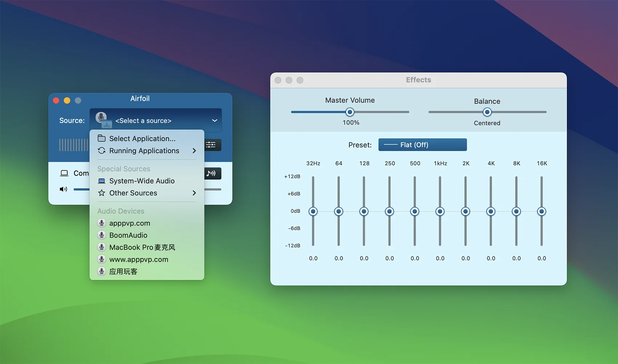Click the 2K equalizer band knob

465,211
